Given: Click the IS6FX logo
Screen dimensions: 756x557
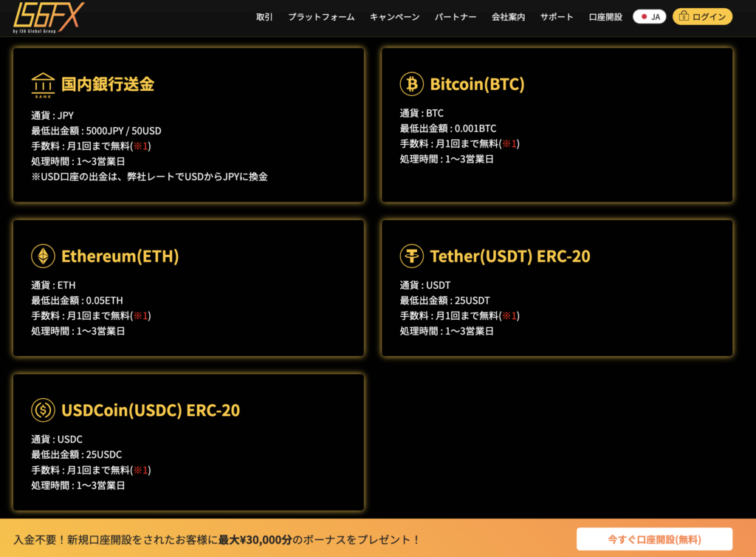Looking at the screenshot, I should pyautogui.click(x=49, y=18).
